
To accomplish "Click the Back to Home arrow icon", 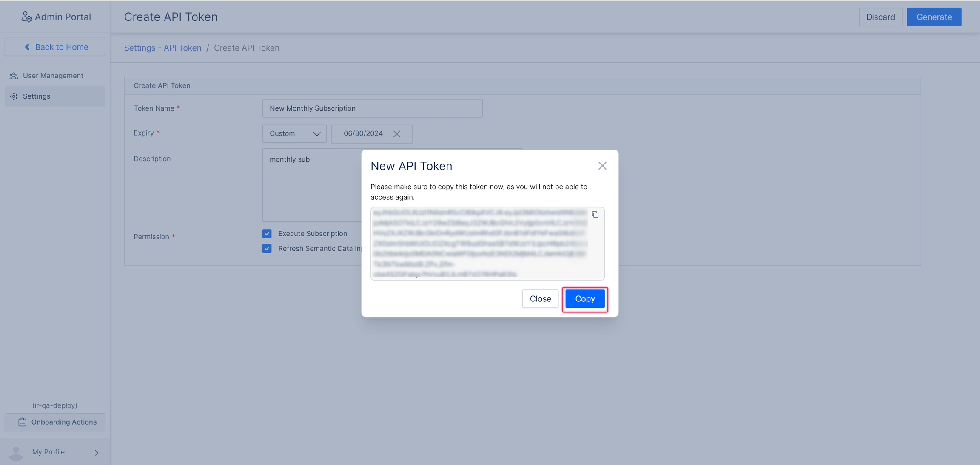I will click(27, 47).
